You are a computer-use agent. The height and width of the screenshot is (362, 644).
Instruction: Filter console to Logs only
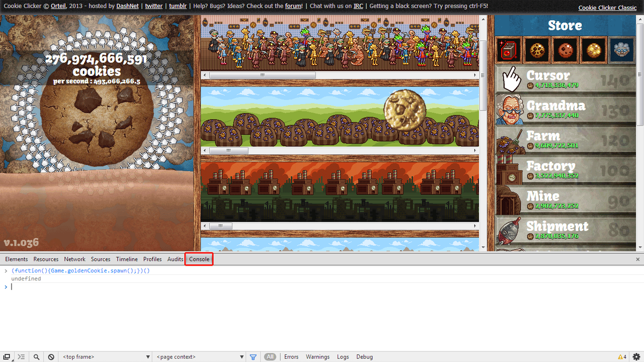coord(343,357)
